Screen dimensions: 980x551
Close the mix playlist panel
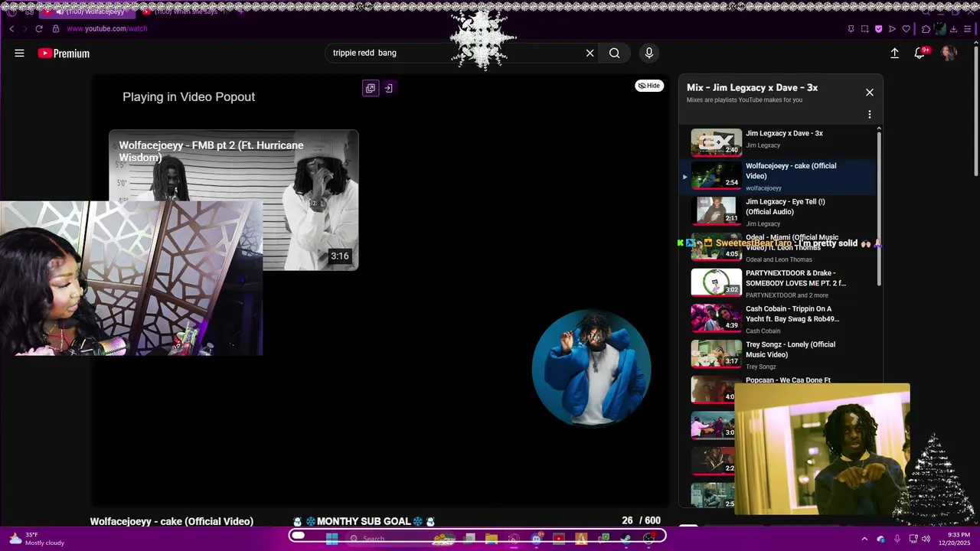[x=869, y=93]
